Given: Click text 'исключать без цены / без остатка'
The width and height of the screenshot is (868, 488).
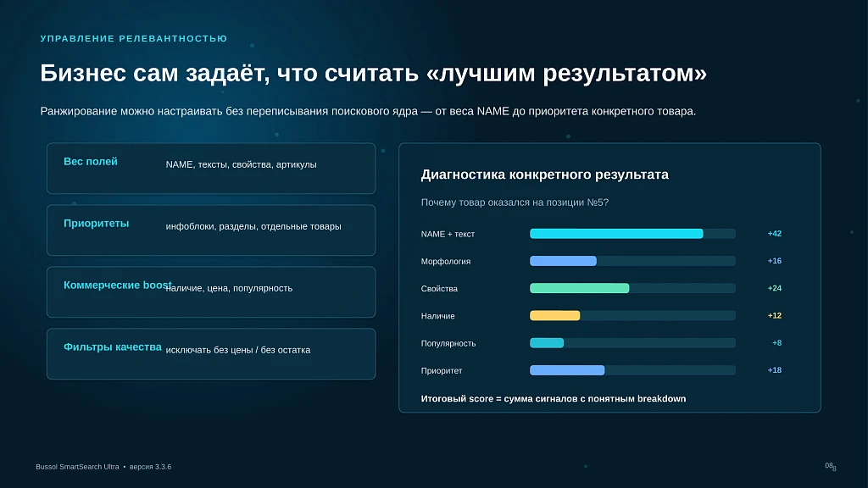Looking at the screenshot, I should (x=238, y=350).
